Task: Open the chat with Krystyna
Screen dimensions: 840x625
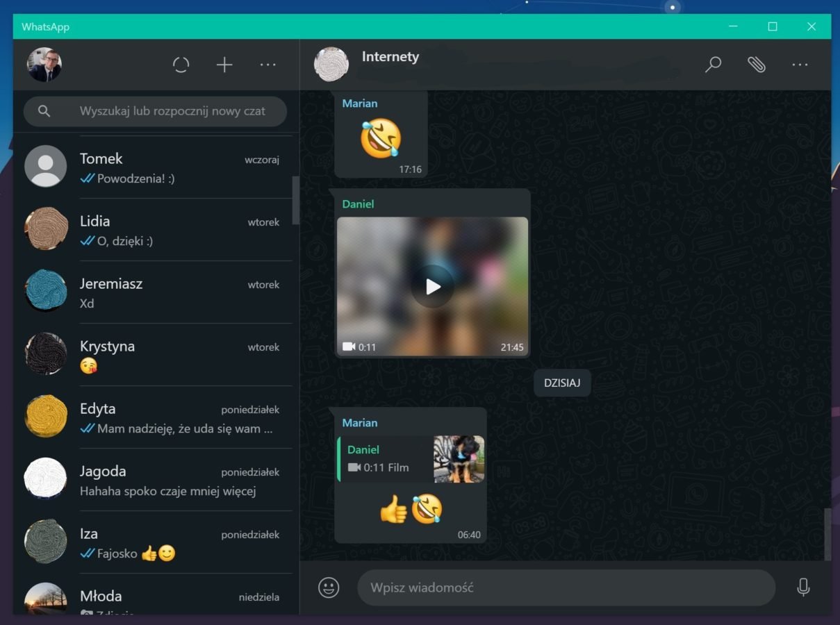Action: click(x=156, y=355)
